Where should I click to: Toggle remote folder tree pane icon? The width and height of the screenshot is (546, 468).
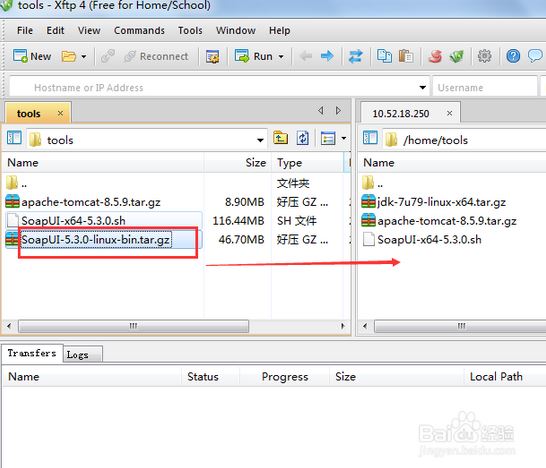[x=370, y=138]
